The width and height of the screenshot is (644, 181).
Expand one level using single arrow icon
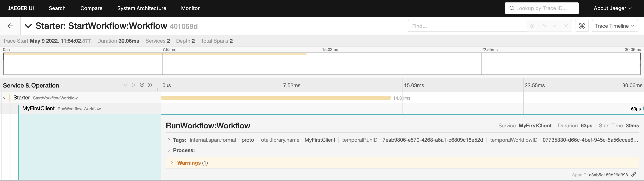click(x=133, y=85)
